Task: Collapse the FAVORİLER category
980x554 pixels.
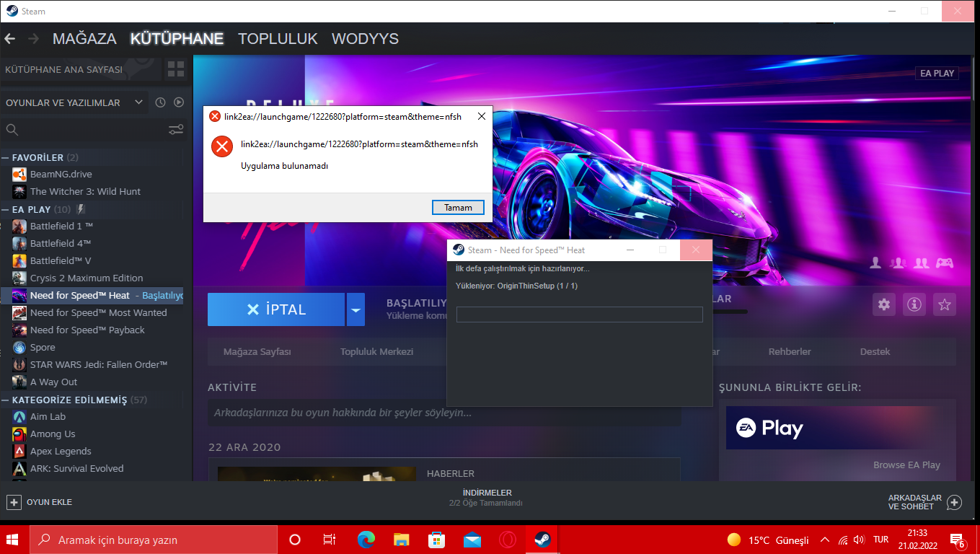Action: tap(6, 157)
